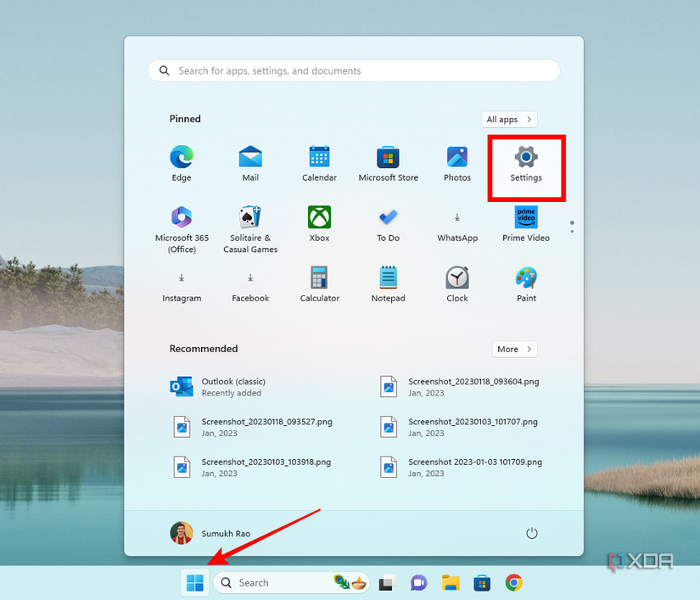Launch the Xbox app
The width and height of the screenshot is (700, 600).
click(x=319, y=223)
